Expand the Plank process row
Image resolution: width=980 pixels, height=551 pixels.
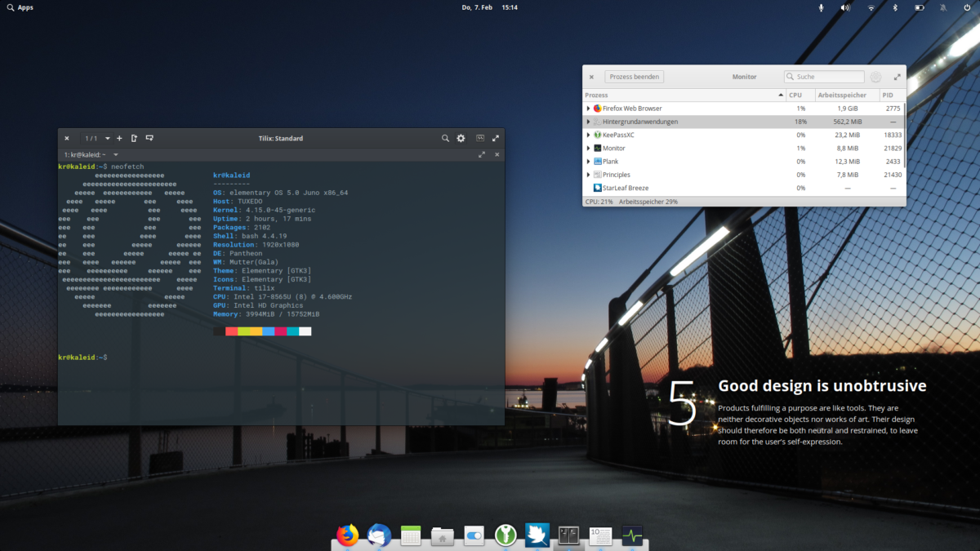coord(588,162)
